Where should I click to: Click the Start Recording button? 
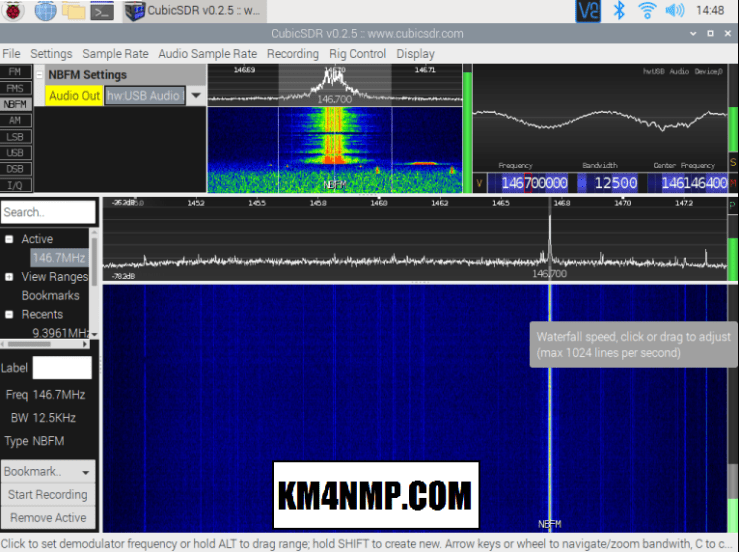pos(48,494)
